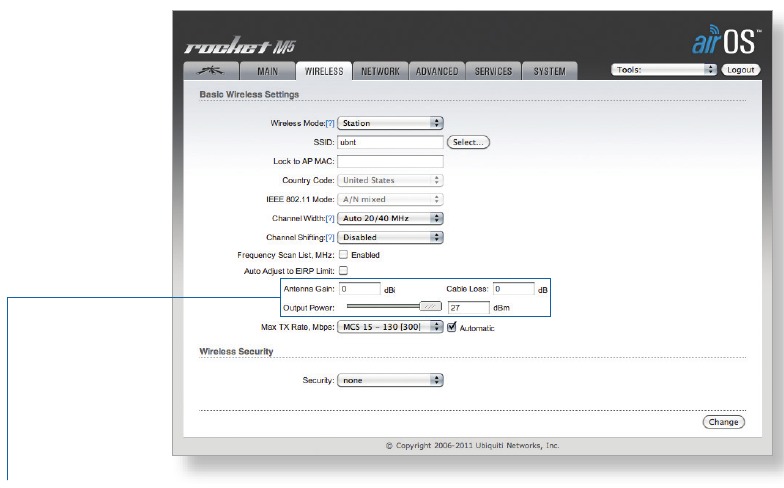Click the Antenna Gain input field
This screenshot has width=784, height=488.
pos(360,289)
